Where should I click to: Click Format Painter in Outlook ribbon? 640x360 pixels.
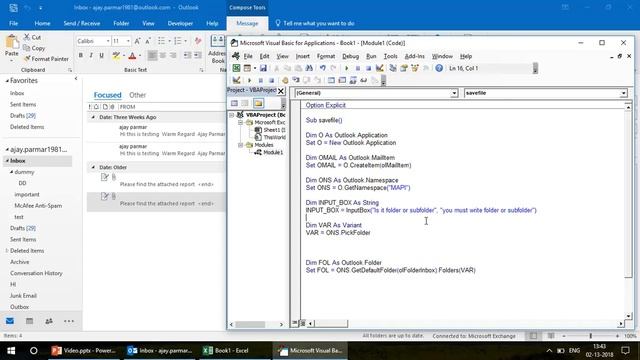[46, 59]
